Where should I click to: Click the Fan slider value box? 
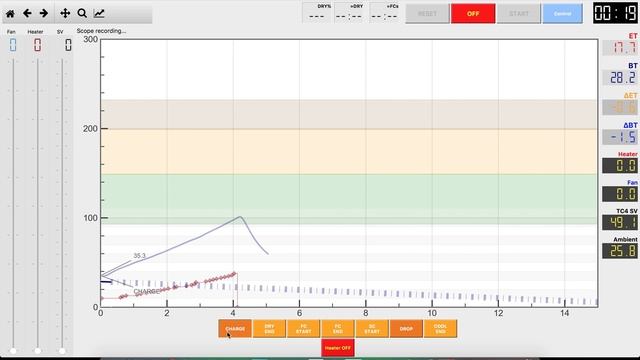(x=13, y=44)
